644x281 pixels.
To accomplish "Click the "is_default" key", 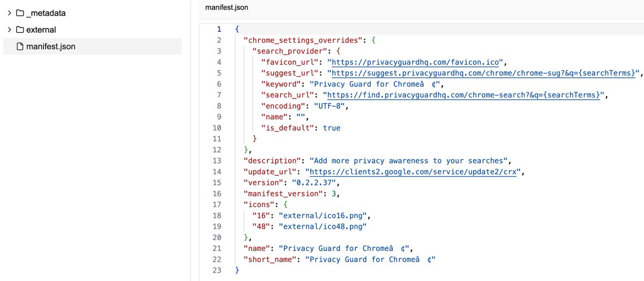I will coord(287,128).
